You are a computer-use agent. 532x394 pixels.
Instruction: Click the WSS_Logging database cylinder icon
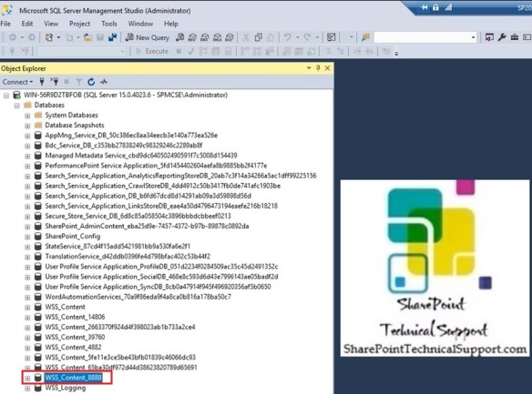[x=38, y=388]
